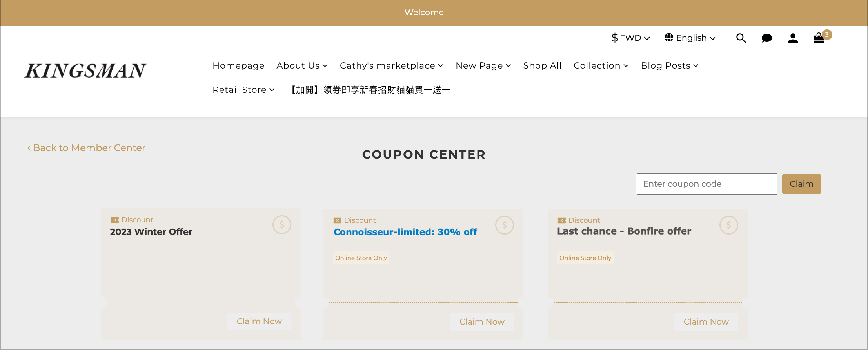
Task: Open the TWD currency dropdown
Action: click(x=630, y=38)
